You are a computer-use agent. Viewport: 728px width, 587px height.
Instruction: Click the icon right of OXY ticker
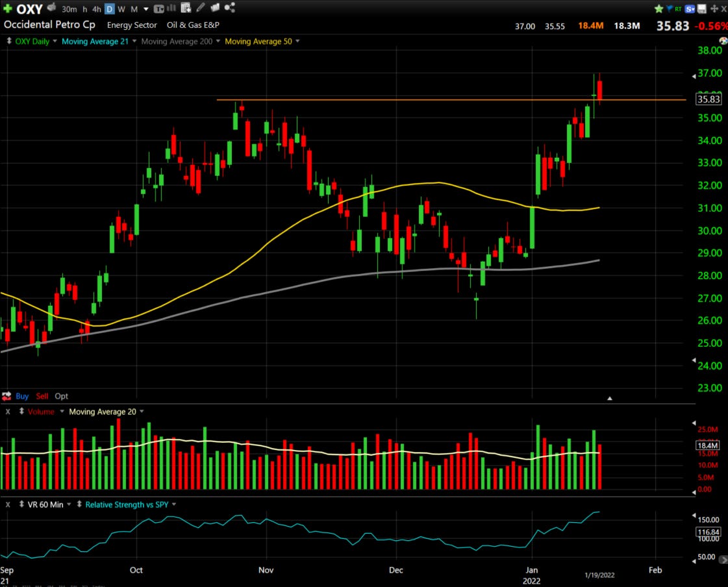point(51,7)
